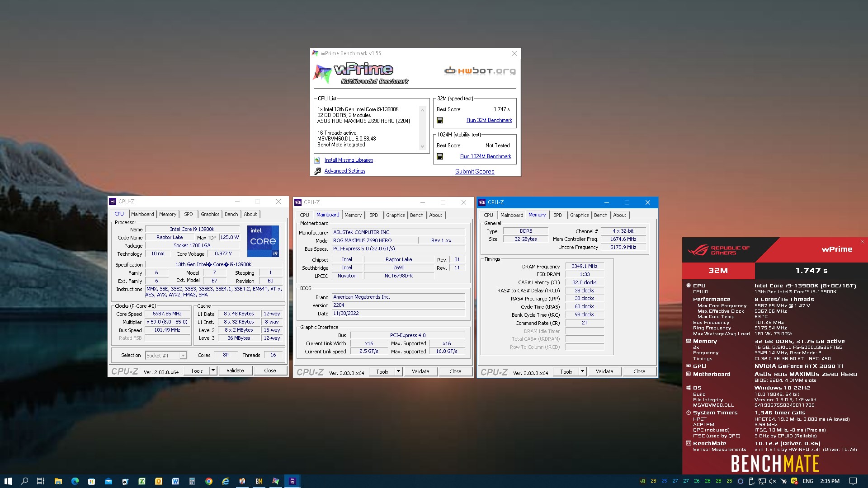Run the 32M benchmark in wPrime
The height and width of the screenshot is (488, 868).
(x=489, y=120)
